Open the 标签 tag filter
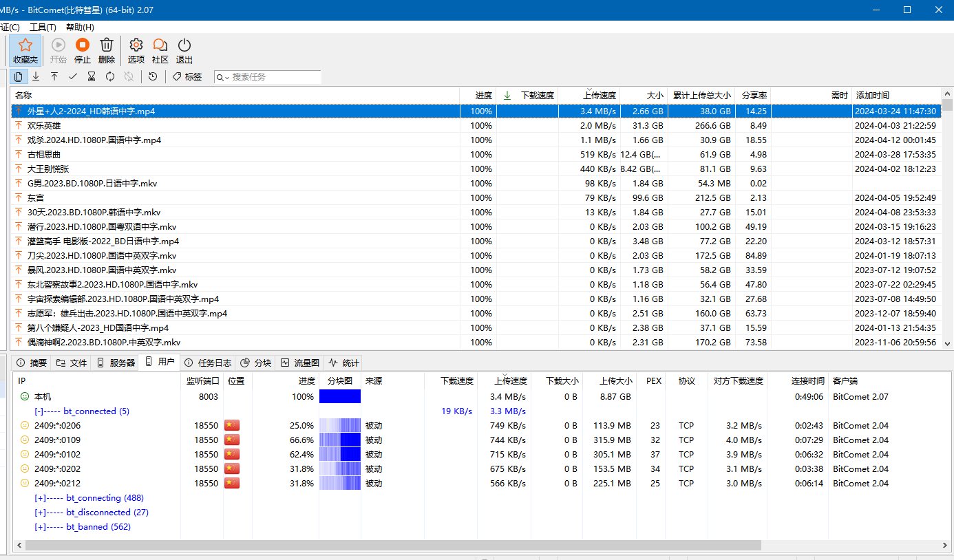This screenshot has height=560, width=954. coord(187,76)
